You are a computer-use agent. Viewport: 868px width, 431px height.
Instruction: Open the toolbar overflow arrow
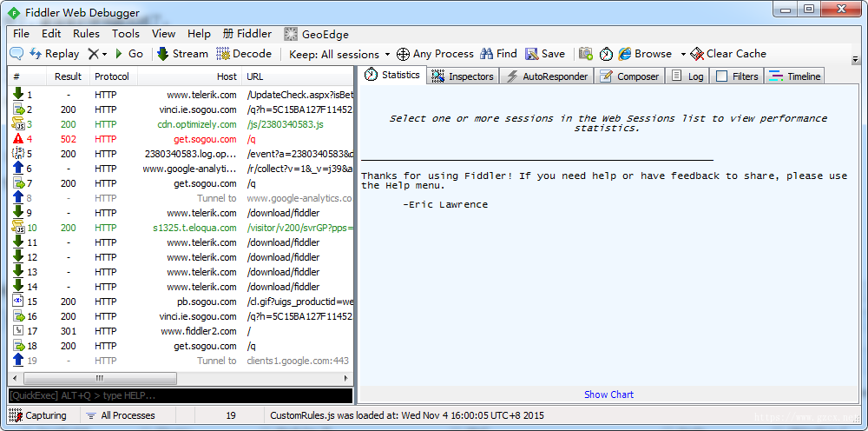coord(855,58)
